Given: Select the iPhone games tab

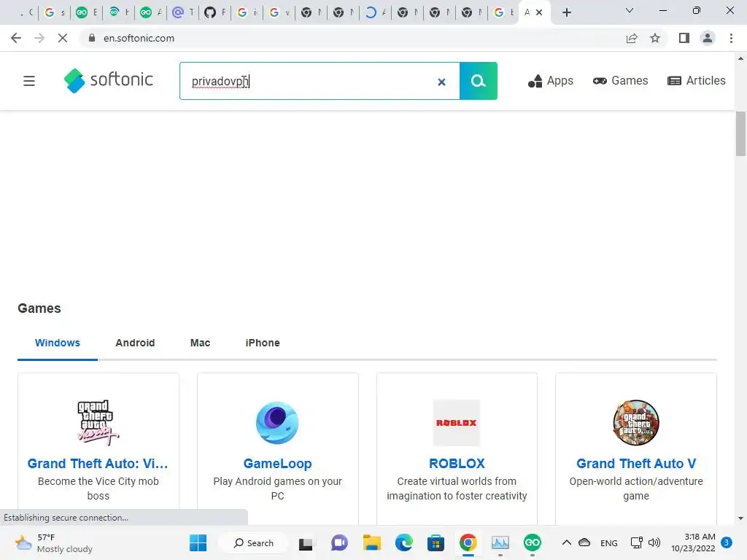Looking at the screenshot, I should [x=263, y=343].
